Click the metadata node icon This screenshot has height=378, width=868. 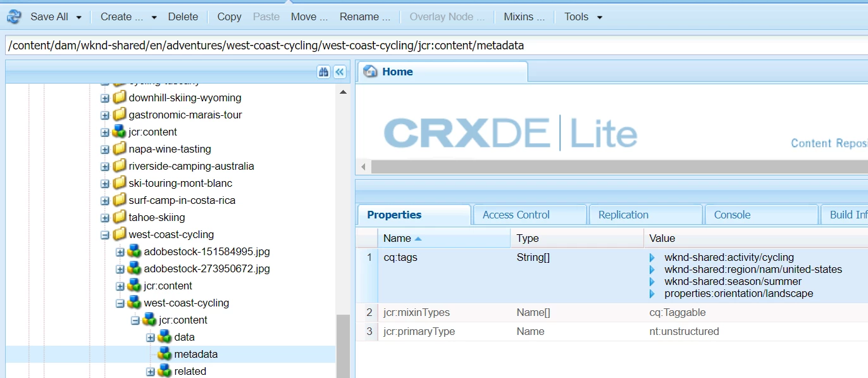point(164,354)
